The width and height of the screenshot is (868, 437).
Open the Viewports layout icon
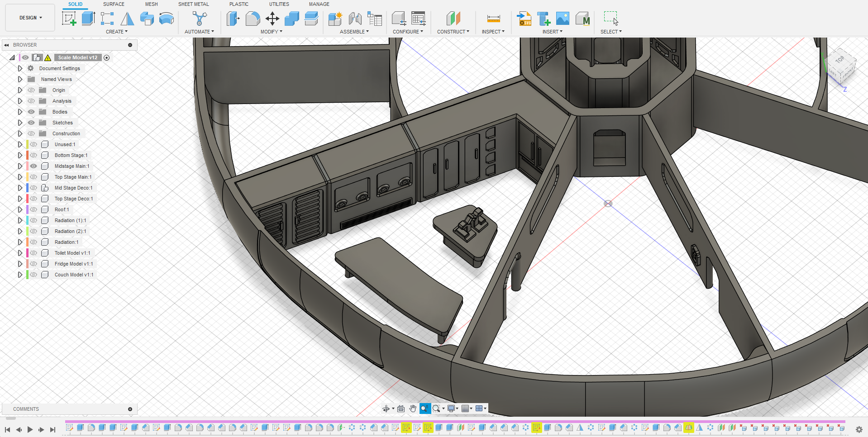click(479, 408)
